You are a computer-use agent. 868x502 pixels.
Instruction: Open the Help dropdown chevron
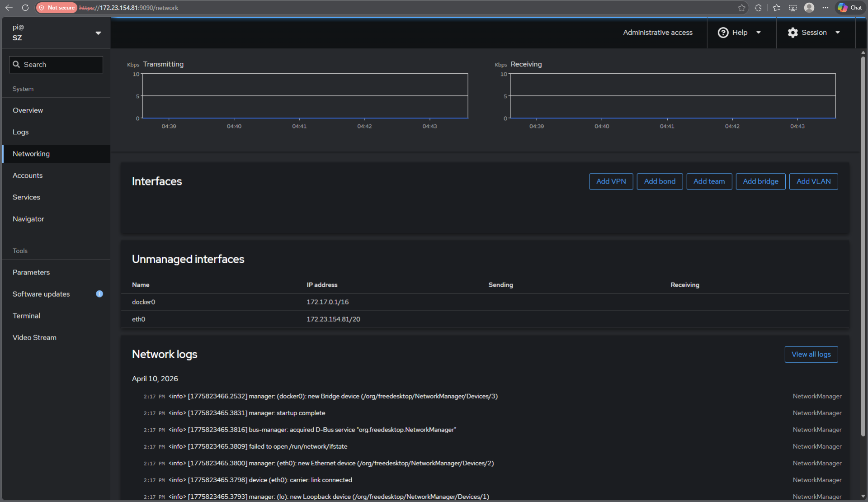(x=759, y=32)
